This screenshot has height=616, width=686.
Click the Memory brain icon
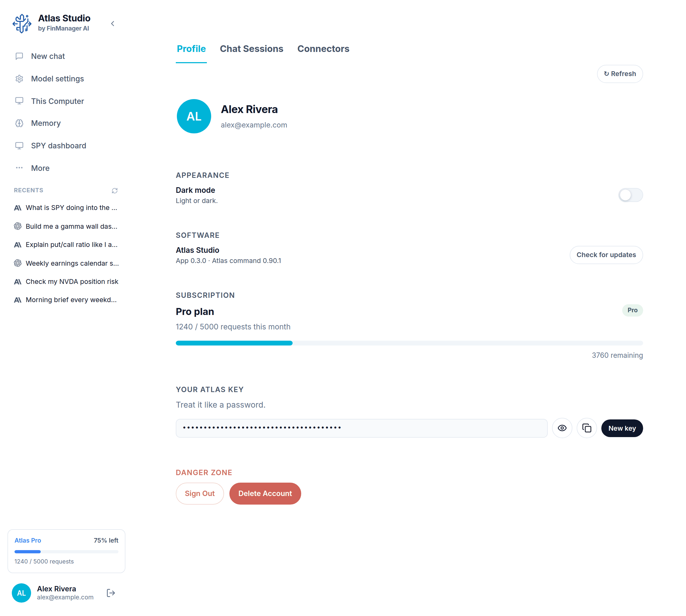click(x=19, y=123)
